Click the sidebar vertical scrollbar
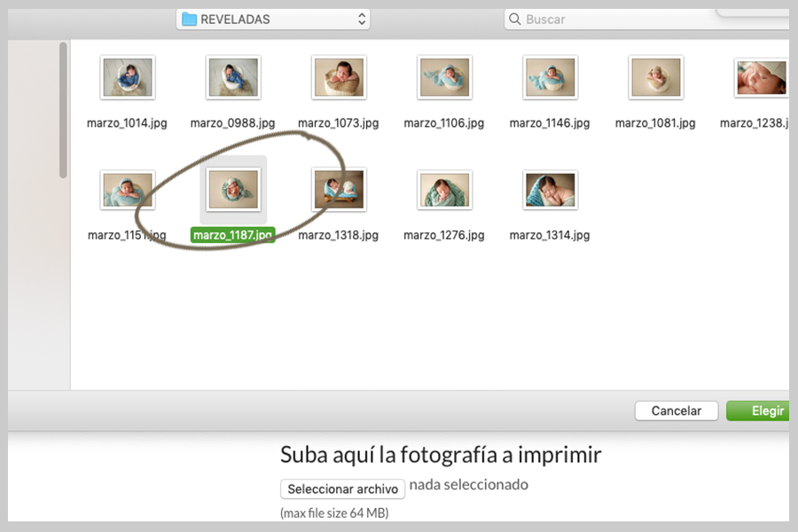The image size is (798, 532). (x=63, y=111)
